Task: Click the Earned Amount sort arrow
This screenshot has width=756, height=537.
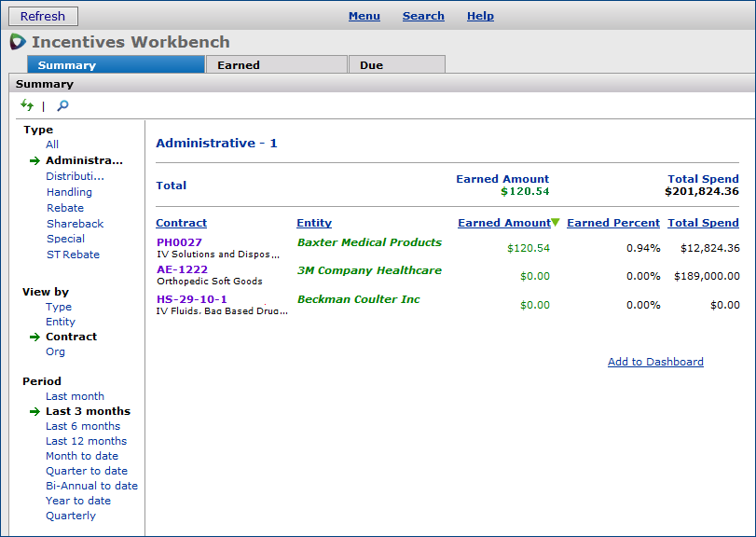Action: click(556, 223)
